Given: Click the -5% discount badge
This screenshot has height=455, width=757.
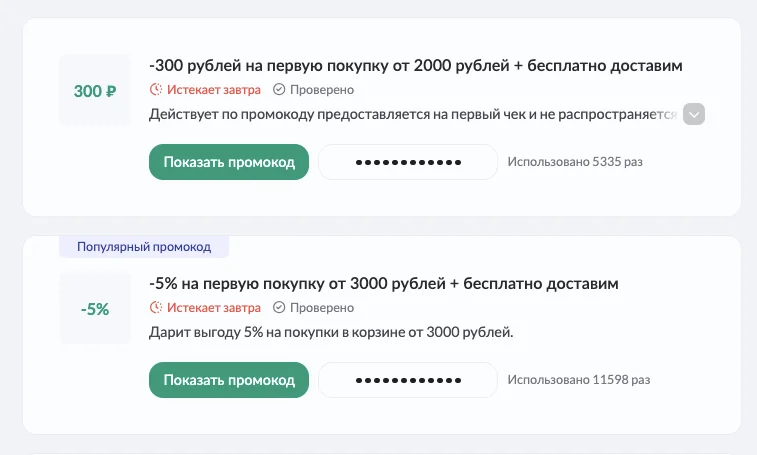Looking at the screenshot, I should 95,309.
